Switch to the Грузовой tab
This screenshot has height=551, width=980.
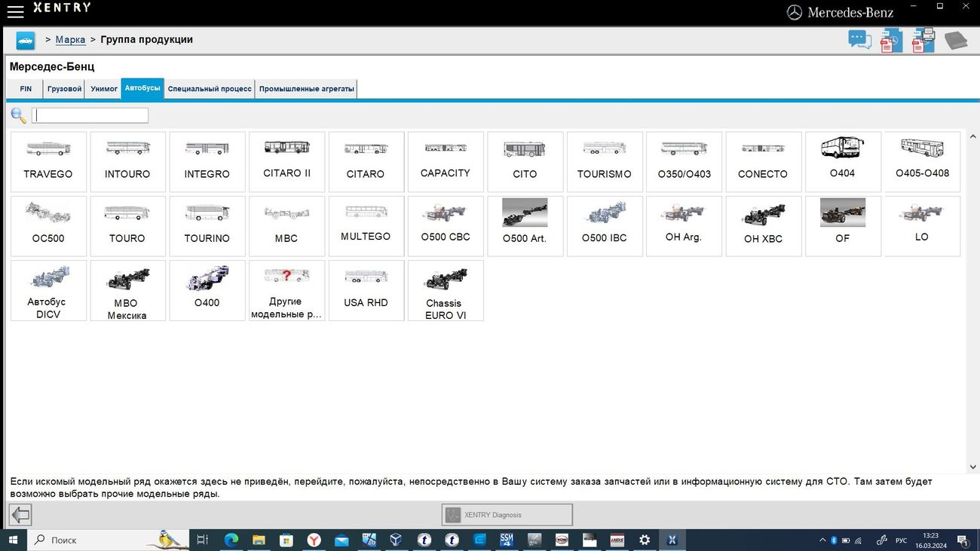(64, 89)
